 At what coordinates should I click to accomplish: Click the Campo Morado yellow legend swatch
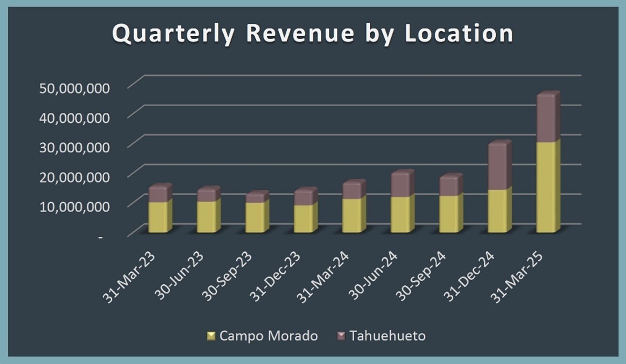211,336
